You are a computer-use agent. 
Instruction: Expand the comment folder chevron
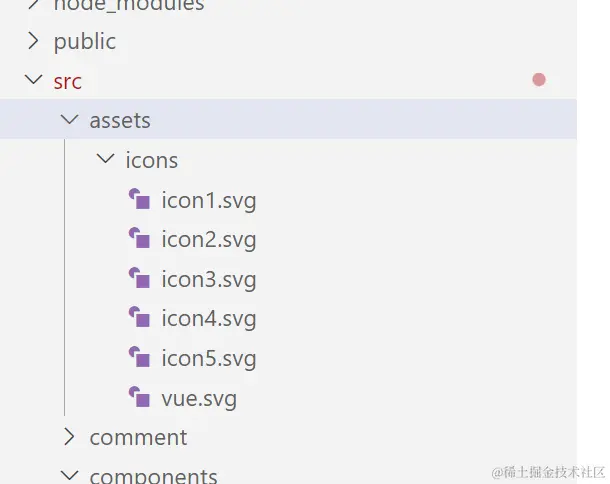point(69,437)
